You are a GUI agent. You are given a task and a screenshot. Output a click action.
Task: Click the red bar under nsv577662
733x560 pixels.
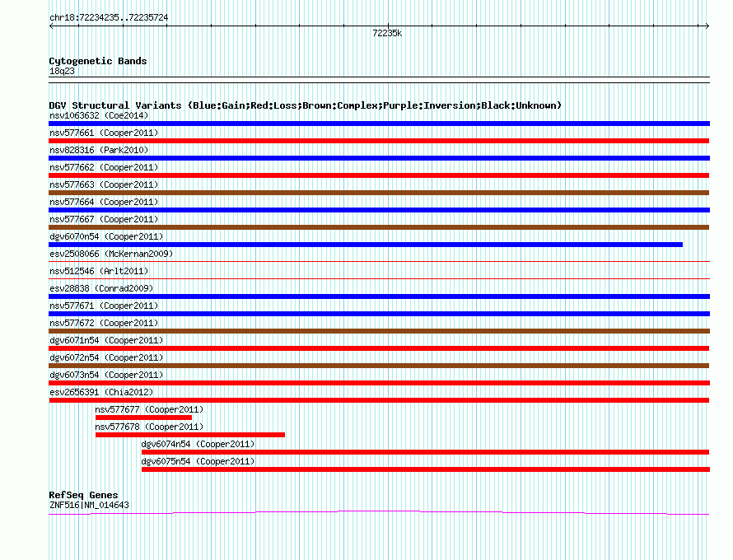379,175
